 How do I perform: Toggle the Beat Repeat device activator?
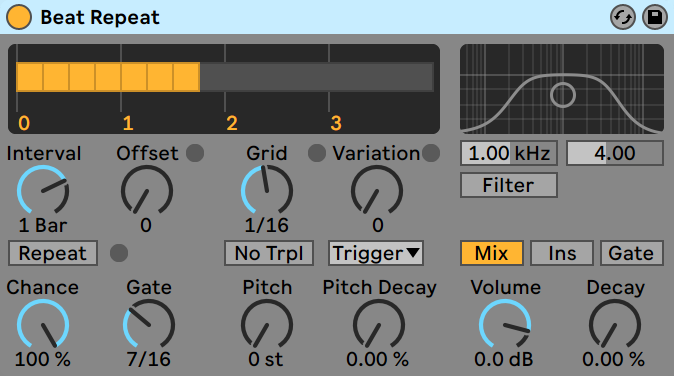19,17
